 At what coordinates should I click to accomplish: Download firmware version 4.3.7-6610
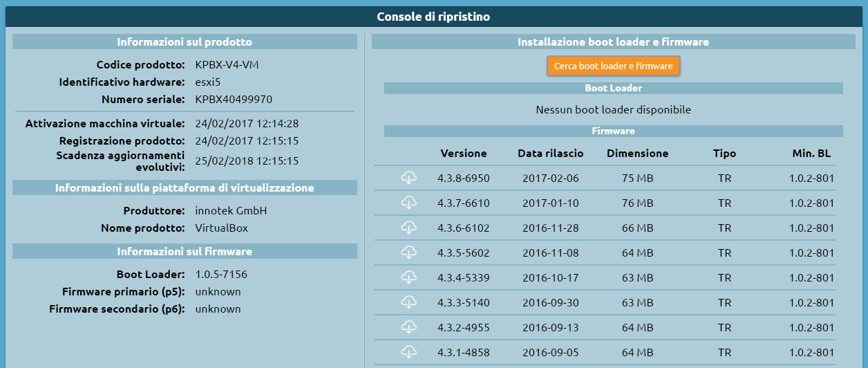(408, 203)
